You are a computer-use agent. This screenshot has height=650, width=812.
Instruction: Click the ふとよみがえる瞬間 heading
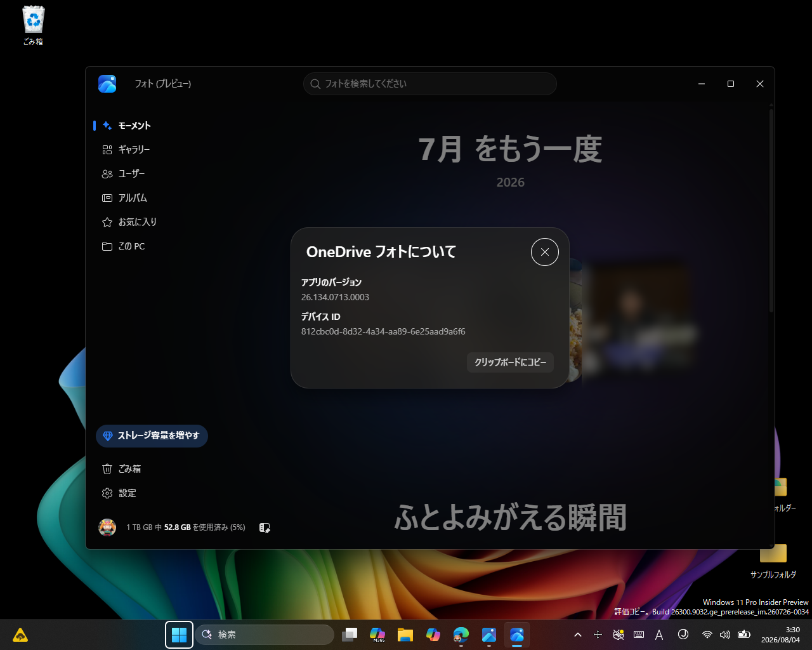[510, 517]
